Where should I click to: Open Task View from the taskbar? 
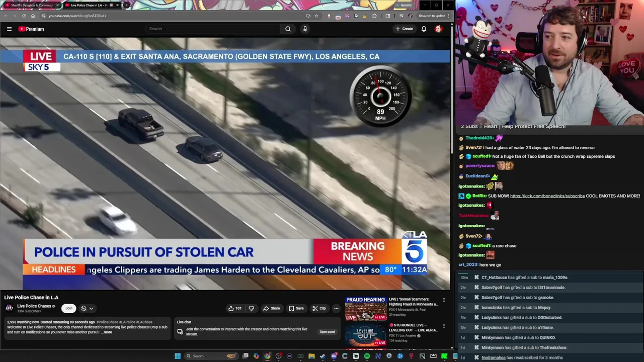[x=245, y=356]
